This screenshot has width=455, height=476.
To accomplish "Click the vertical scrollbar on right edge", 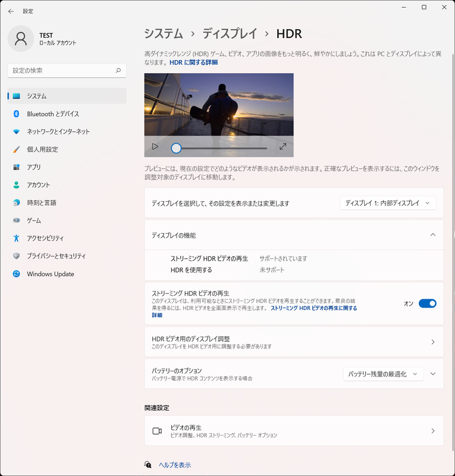I will point(453,252).
